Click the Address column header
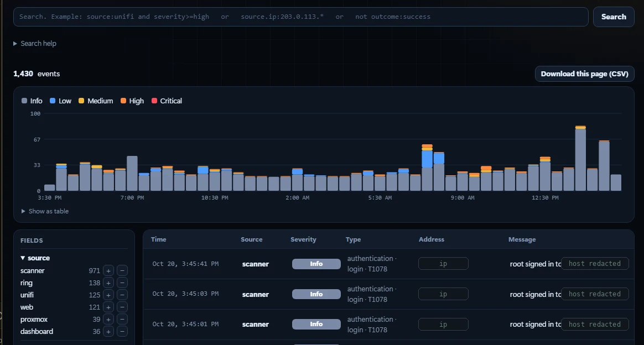Image resolution: width=644 pixels, height=345 pixels. point(431,239)
